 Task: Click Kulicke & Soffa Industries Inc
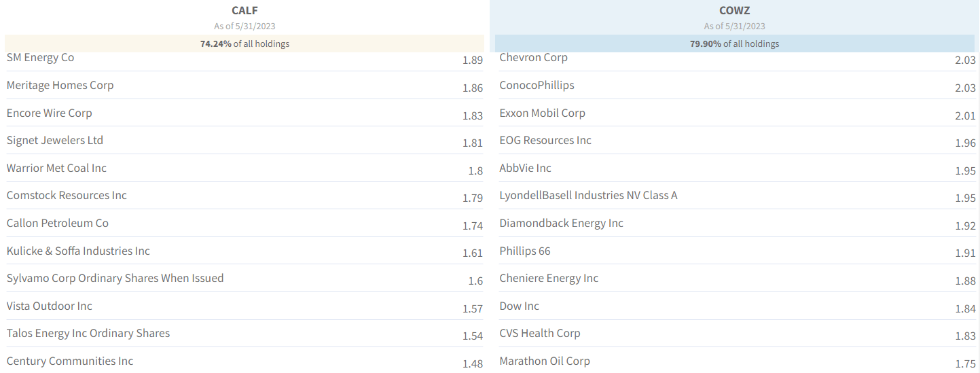(78, 251)
